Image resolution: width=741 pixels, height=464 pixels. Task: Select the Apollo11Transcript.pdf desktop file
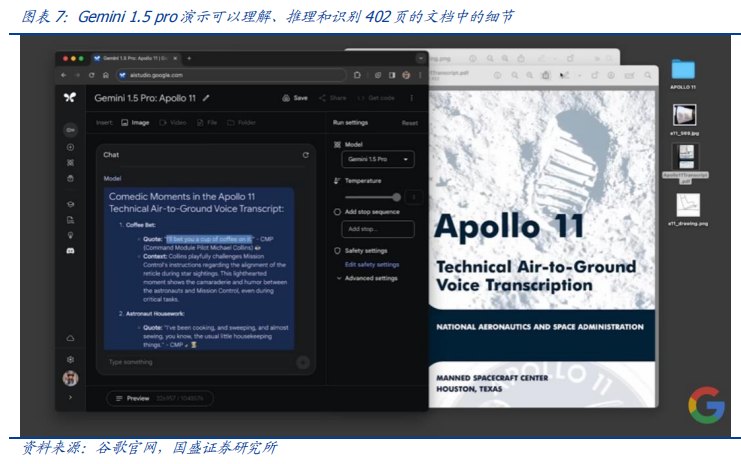tap(685, 164)
